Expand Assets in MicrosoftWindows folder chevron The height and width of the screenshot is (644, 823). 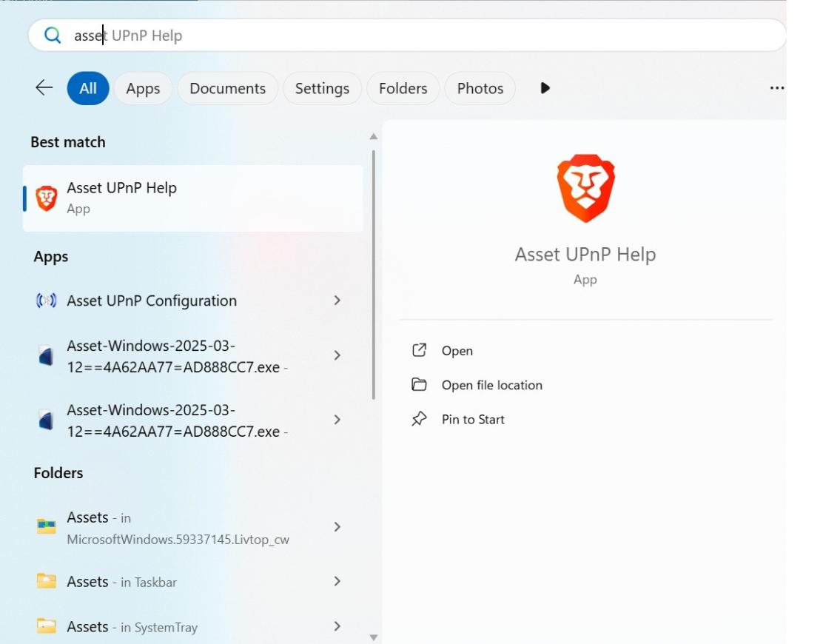(337, 527)
